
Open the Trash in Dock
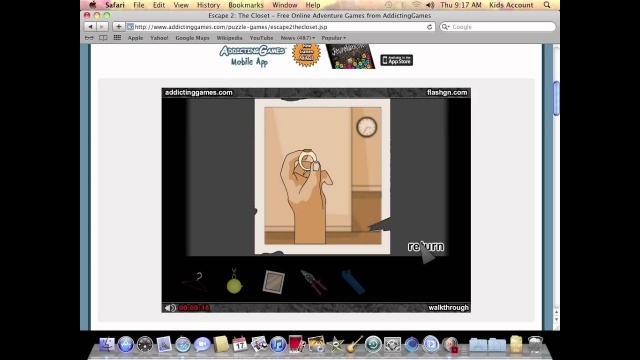point(535,344)
